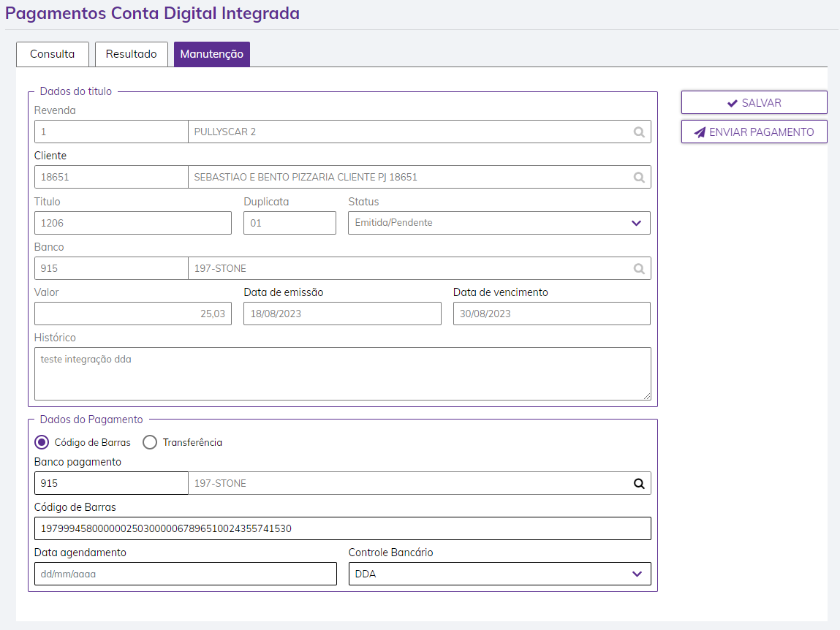Screen dimensions: 840x630
Task: Click the Revenda search magnifier icon
Action: click(639, 132)
